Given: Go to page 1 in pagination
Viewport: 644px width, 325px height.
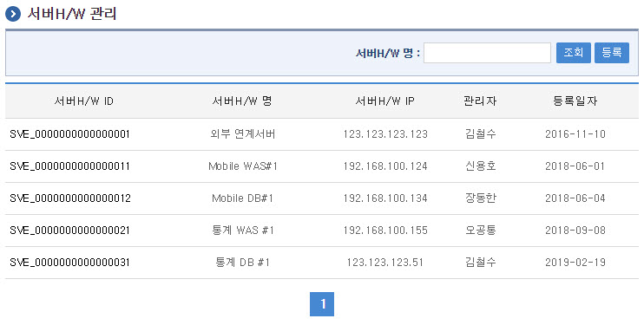Looking at the screenshot, I should point(322,304).
